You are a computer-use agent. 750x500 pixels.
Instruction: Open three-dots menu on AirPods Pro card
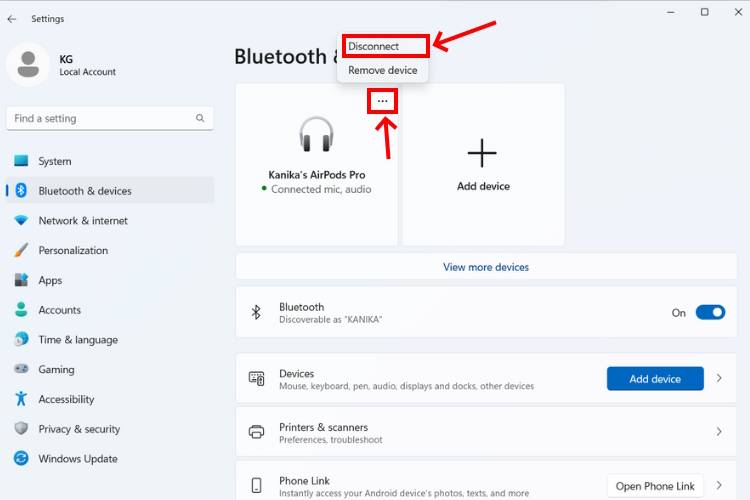coord(382,101)
